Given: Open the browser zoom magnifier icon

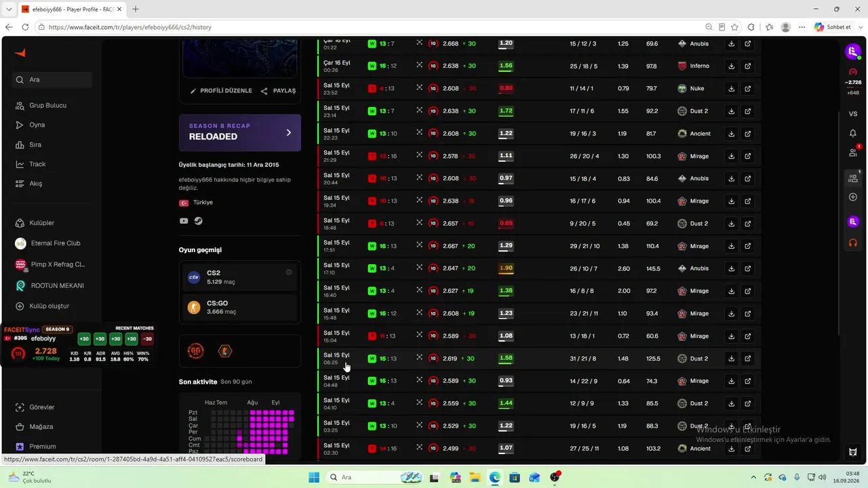Looking at the screenshot, I should pos(709,27).
